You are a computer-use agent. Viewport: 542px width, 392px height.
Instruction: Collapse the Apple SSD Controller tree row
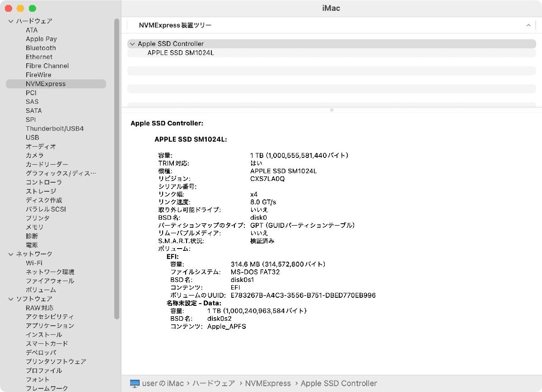click(x=132, y=44)
